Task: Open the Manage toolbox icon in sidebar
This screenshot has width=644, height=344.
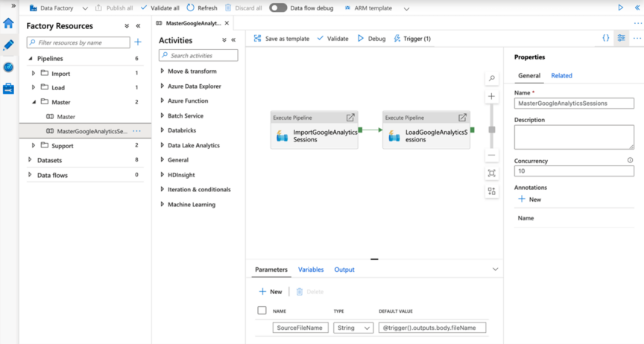Action: tap(8, 89)
